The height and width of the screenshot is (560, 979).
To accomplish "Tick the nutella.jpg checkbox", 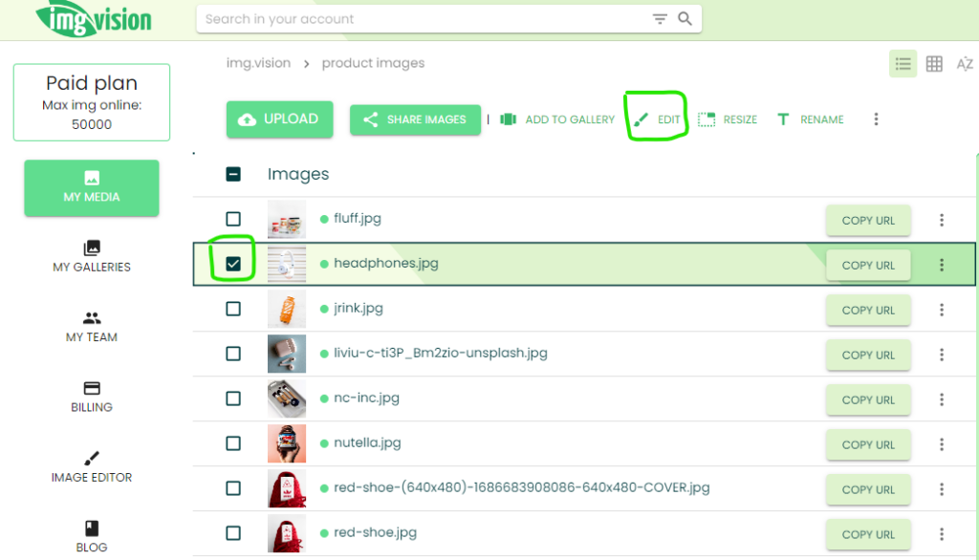I will [x=233, y=443].
